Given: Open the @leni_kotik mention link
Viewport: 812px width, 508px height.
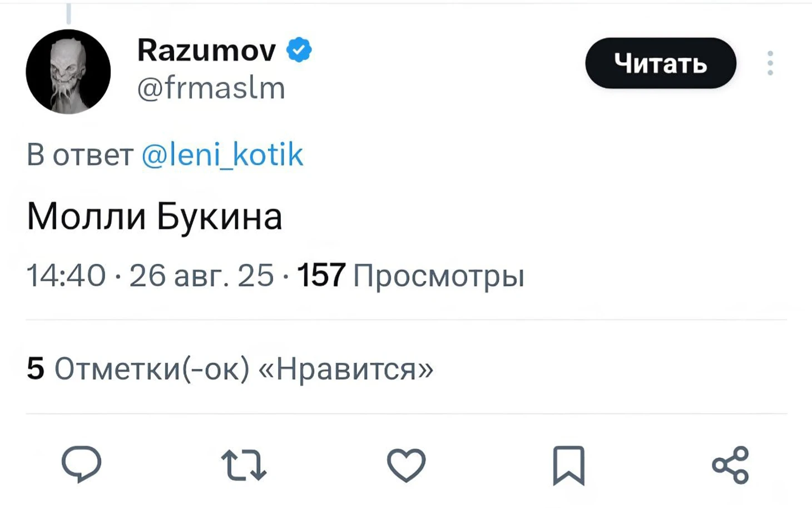Looking at the screenshot, I should tap(222, 155).
